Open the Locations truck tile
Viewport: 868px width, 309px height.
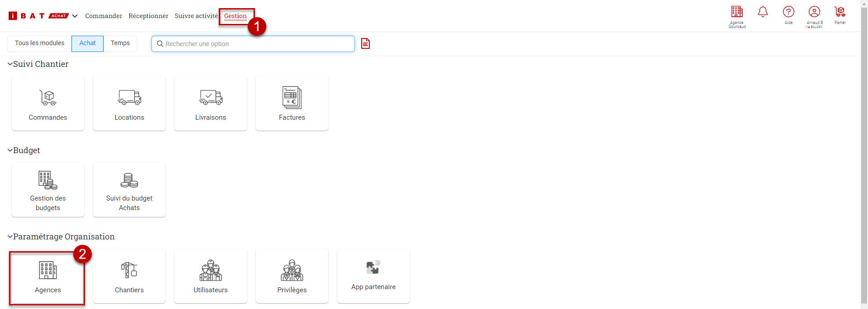coord(129,103)
